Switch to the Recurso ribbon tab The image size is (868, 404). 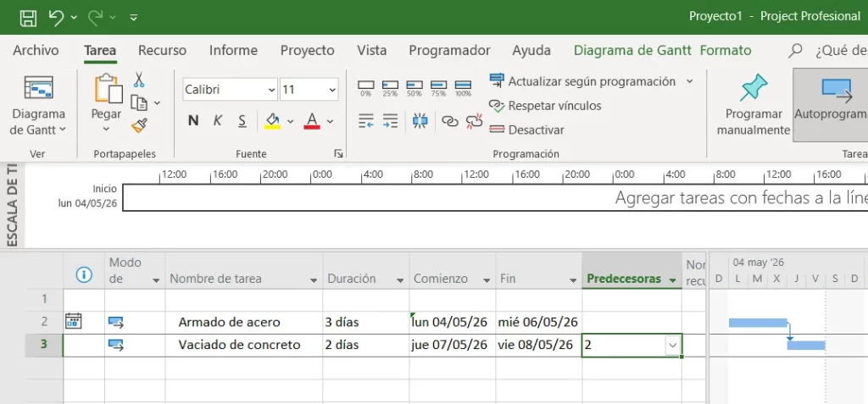pyautogui.click(x=162, y=50)
